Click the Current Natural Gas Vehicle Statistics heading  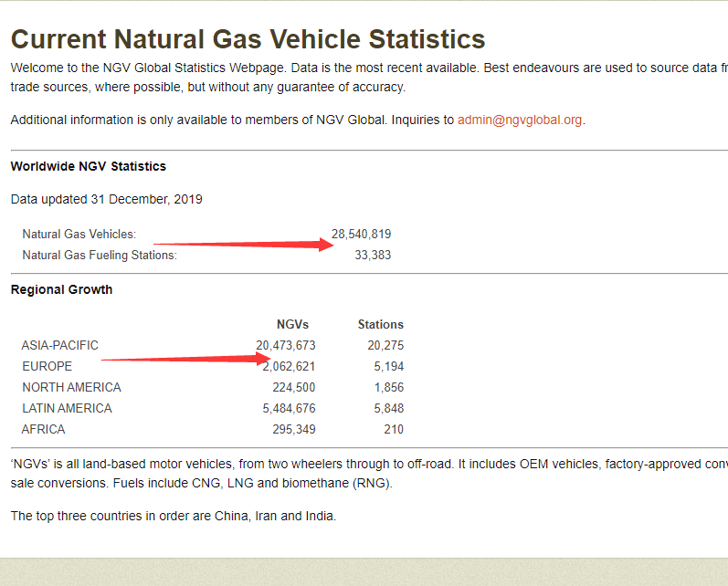pyautogui.click(x=248, y=39)
